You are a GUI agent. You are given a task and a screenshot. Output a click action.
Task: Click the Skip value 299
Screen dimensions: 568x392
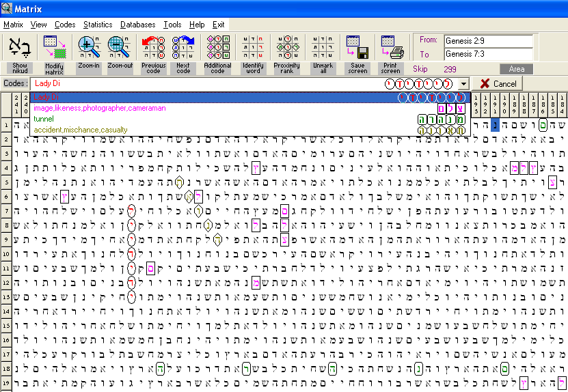(450, 69)
